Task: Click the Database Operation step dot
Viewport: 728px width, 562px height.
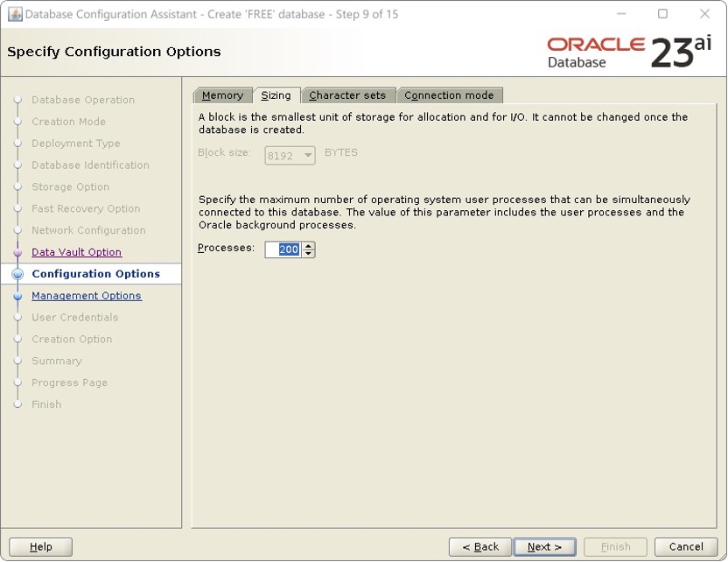Action: click(17, 100)
